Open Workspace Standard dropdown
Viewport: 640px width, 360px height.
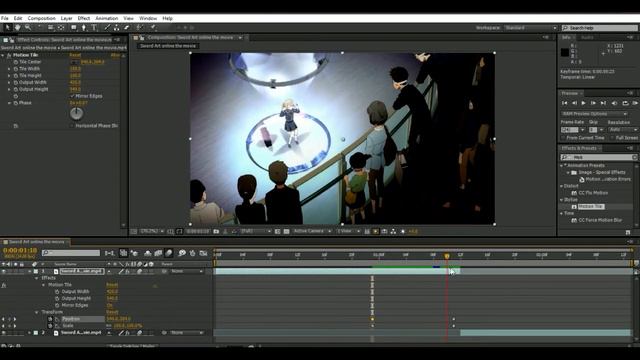coord(530,28)
